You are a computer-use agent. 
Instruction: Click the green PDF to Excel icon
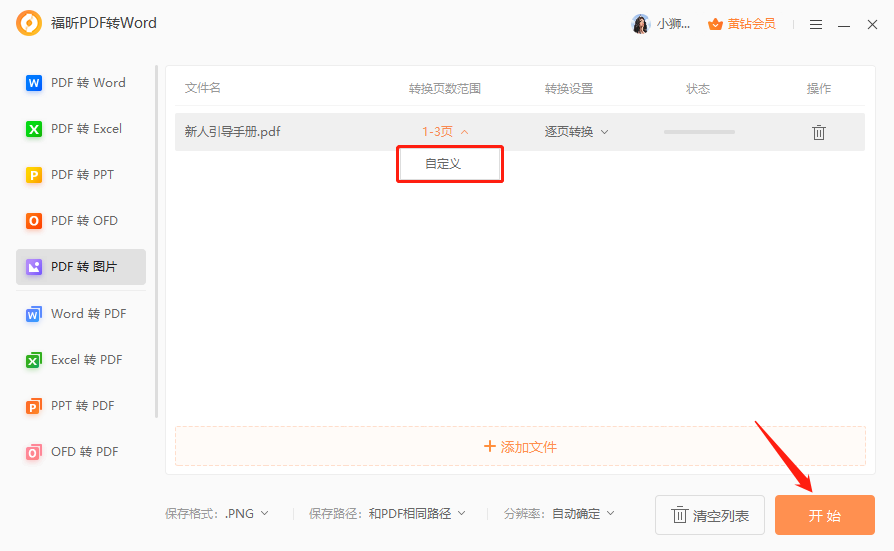point(34,129)
